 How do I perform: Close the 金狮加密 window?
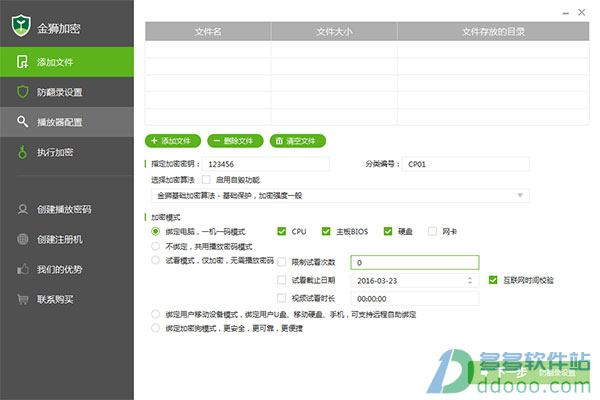(582, 12)
